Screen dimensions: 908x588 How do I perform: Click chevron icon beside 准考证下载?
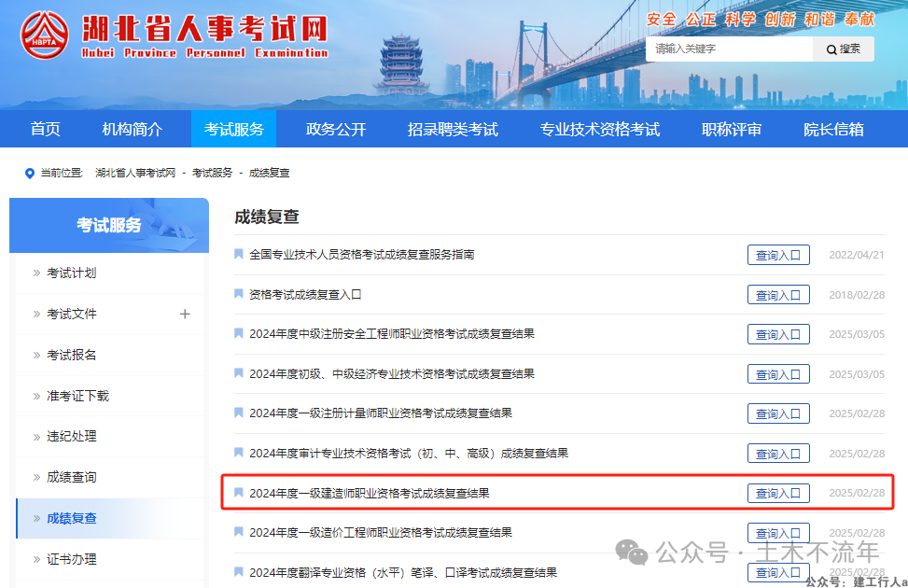click(x=36, y=397)
